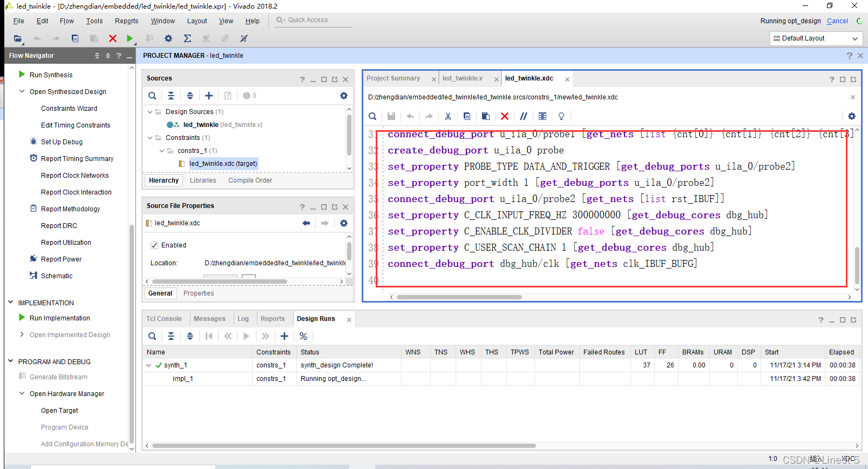Add sources with plus icon
Image resolution: width=868 pixels, height=469 pixels.
point(209,96)
